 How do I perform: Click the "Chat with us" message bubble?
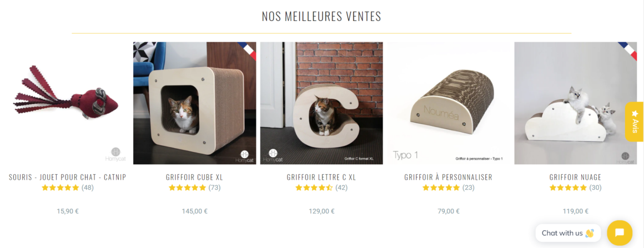coord(568,233)
